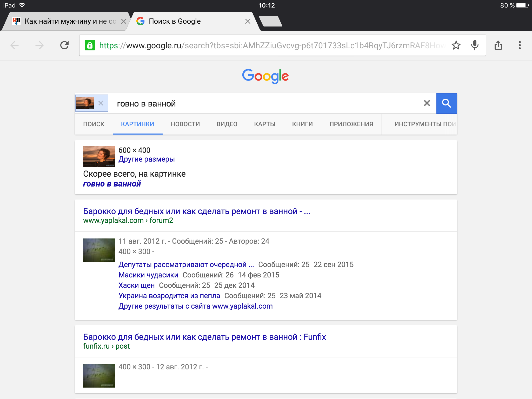532x399 pixels.
Task: Close the 'Как найти мужчину' tab
Action: click(124, 21)
